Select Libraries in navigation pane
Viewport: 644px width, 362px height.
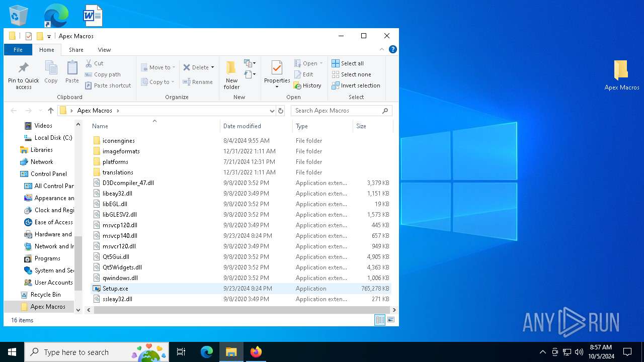[x=36, y=150]
